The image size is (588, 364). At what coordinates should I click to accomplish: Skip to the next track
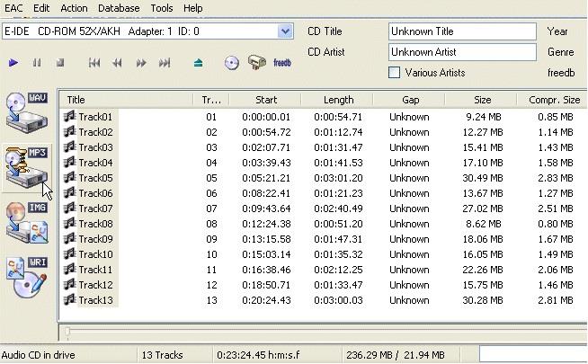165,63
